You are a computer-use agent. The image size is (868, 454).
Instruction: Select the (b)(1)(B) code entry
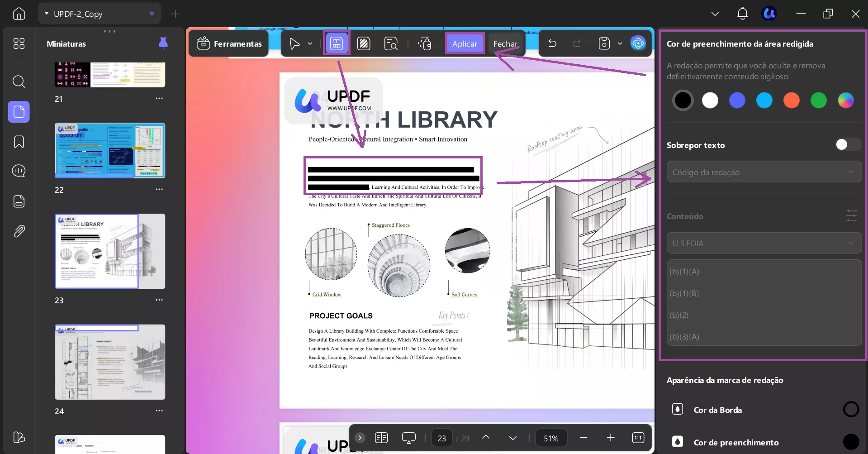764,293
